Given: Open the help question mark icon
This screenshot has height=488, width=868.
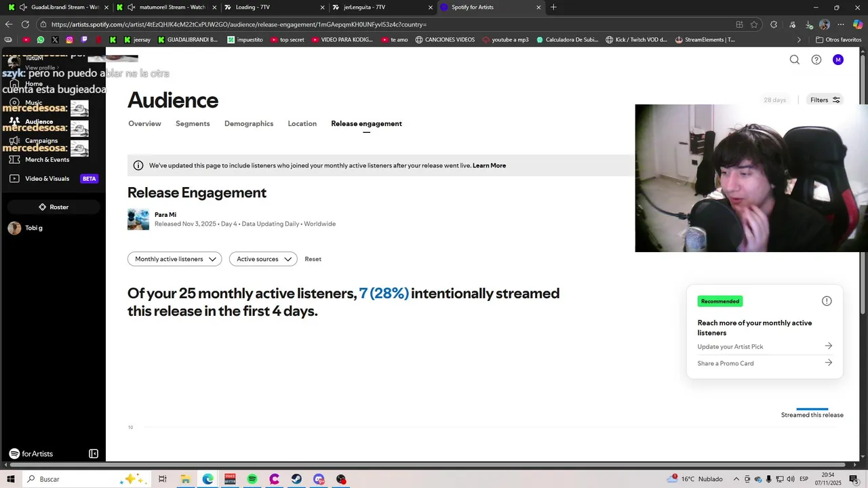Looking at the screenshot, I should (x=816, y=60).
